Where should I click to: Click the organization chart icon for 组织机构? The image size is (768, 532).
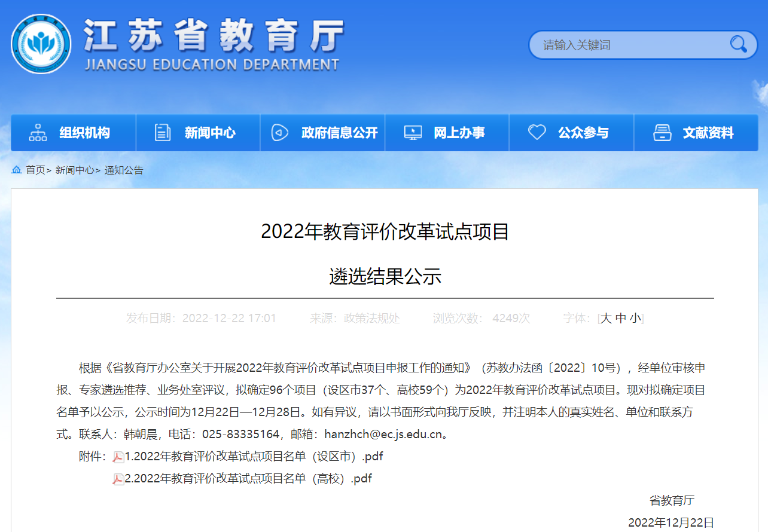click(x=38, y=133)
